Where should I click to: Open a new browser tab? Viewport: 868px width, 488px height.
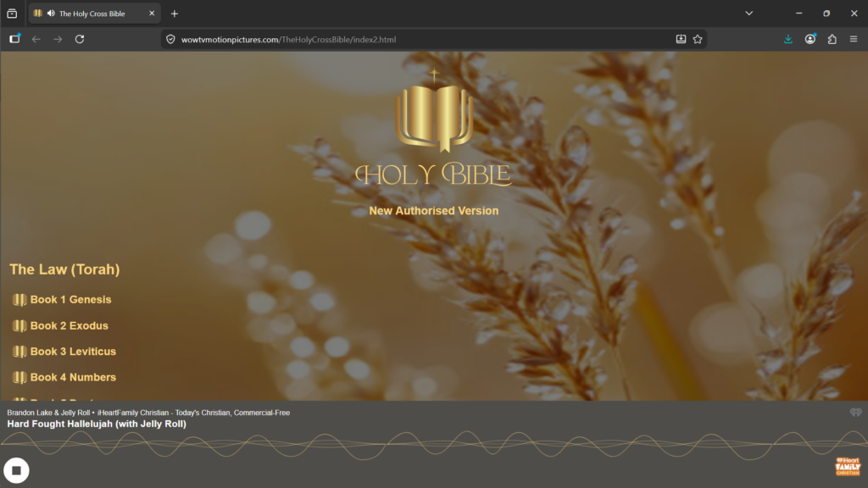pyautogui.click(x=175, y=14)
